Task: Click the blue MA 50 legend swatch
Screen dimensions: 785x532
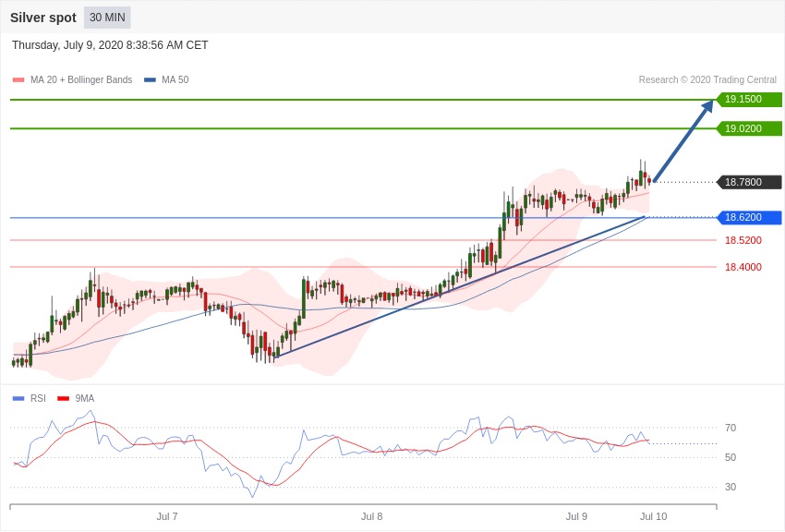Action: [150, 80]
